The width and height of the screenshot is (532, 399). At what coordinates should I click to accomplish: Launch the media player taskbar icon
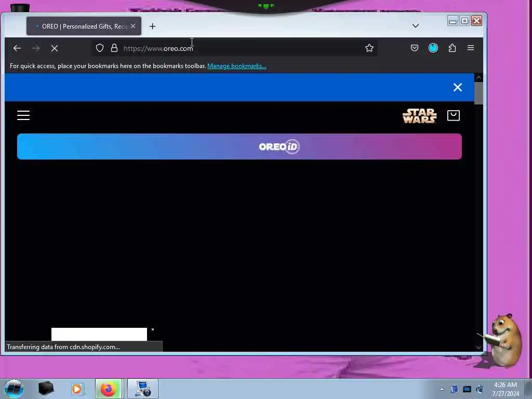tap(77, 389)
